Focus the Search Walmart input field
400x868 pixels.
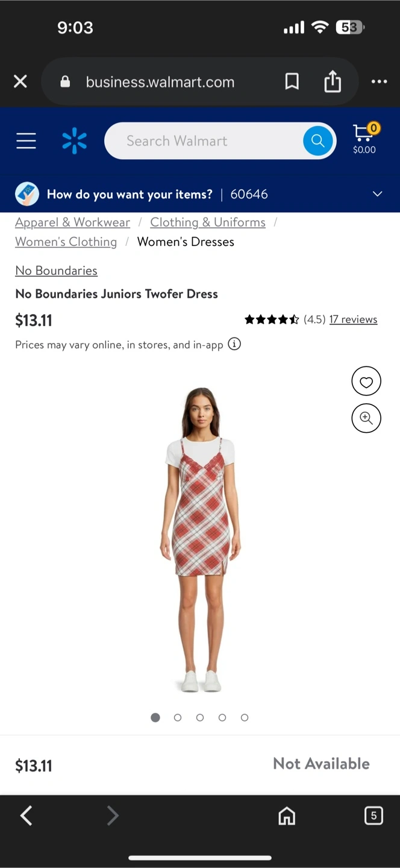point(205,141)
